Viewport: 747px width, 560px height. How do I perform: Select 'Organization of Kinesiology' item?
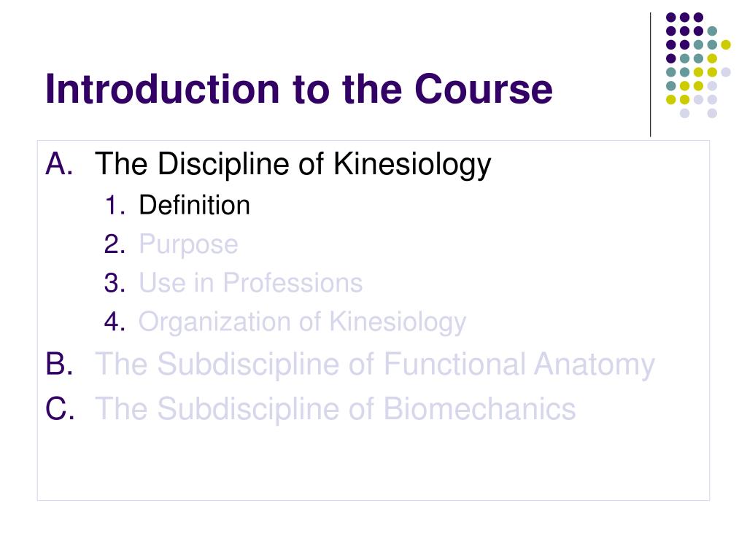coord(302,322)
